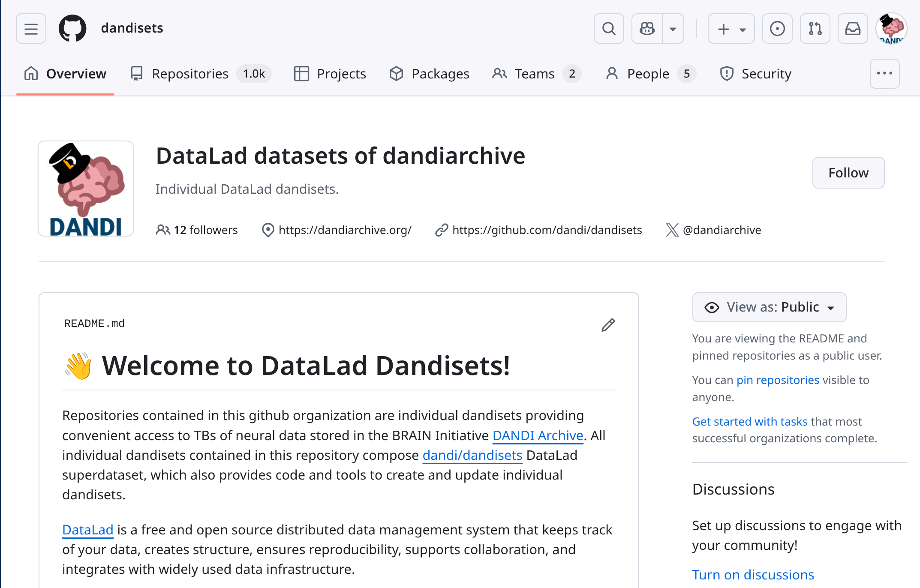Switch to the Repositories tab
This screenshot has height=588, width=920.
tap(190, 73)
